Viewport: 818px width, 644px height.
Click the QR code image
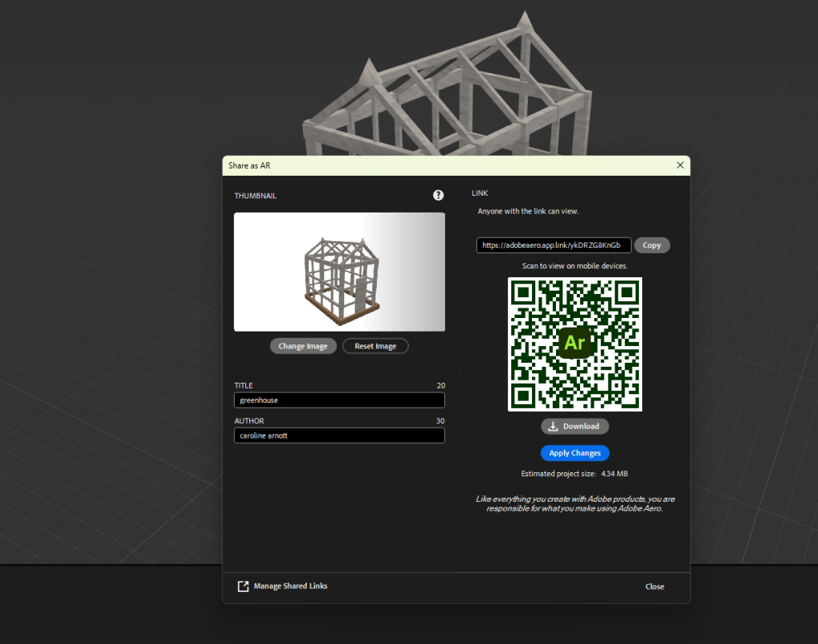click(x=575, y=344)
